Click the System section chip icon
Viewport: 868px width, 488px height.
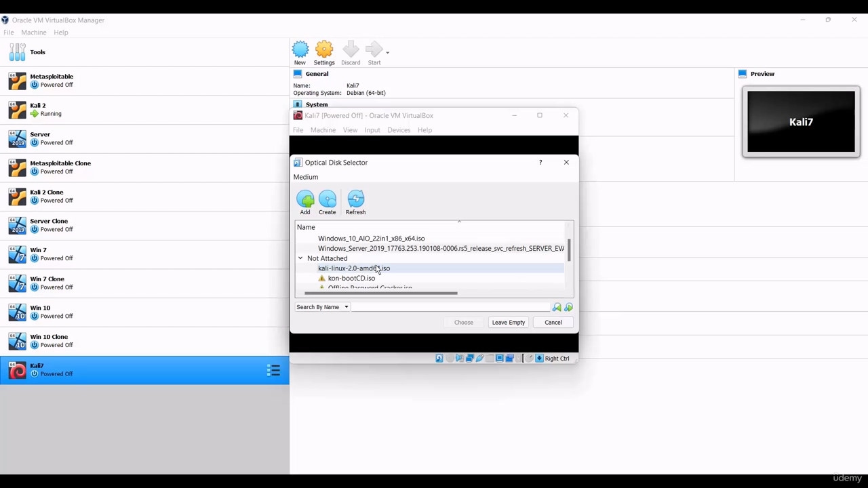point(298,104)
